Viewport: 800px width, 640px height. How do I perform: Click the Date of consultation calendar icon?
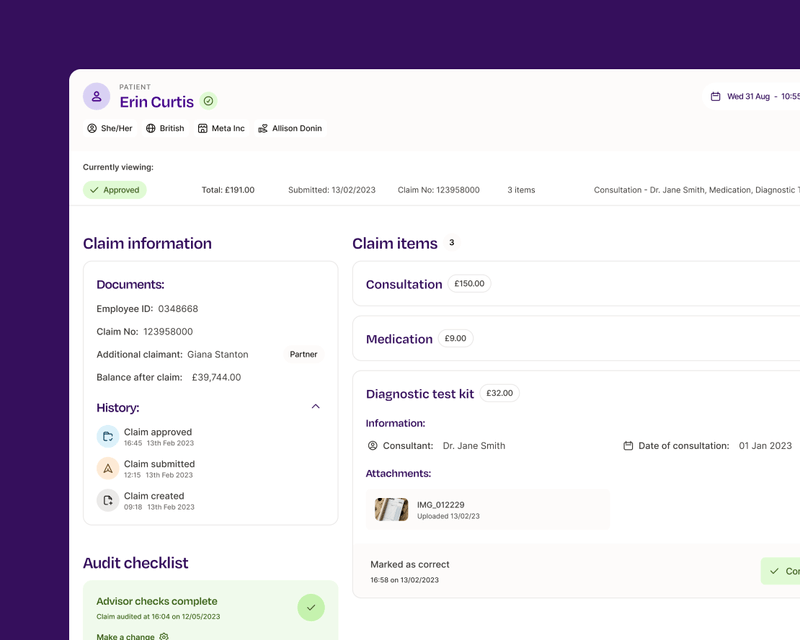click(628, 446)
